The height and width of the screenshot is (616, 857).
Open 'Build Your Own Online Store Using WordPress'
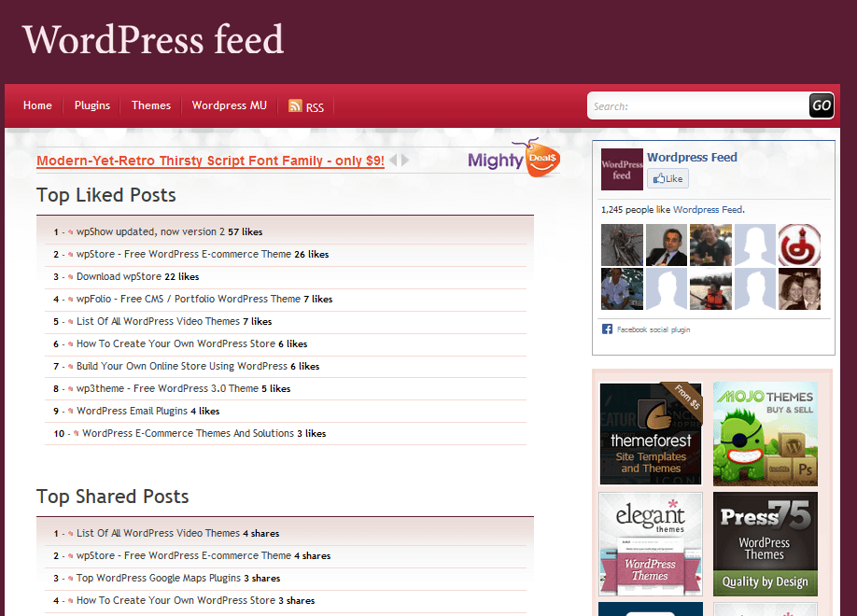(181, 366)
